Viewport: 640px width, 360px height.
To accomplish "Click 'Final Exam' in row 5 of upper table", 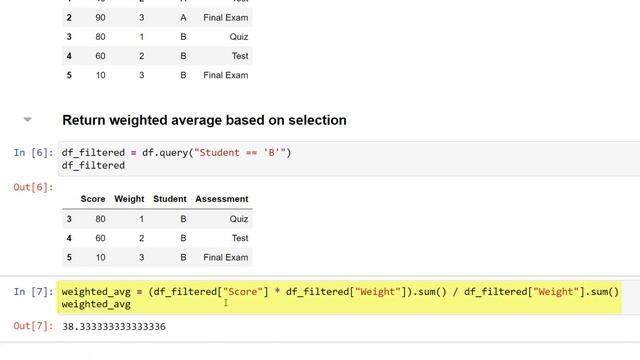I will click(226, 75).
